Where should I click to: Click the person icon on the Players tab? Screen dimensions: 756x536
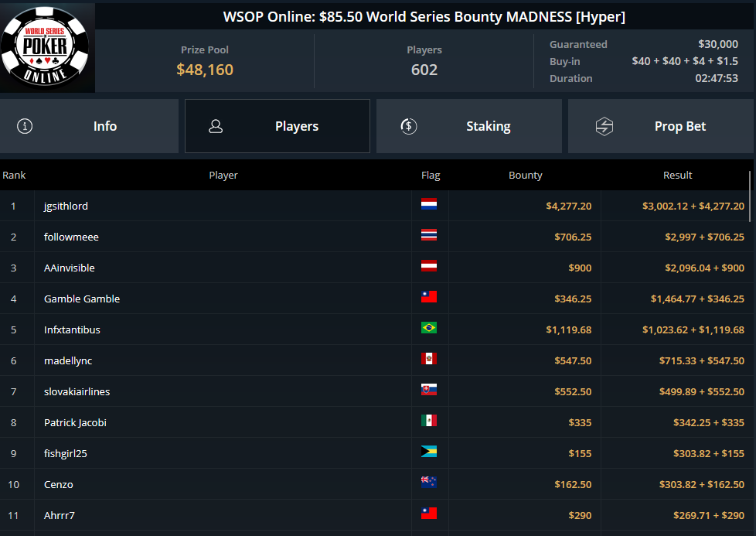click(x=216, y=126)
